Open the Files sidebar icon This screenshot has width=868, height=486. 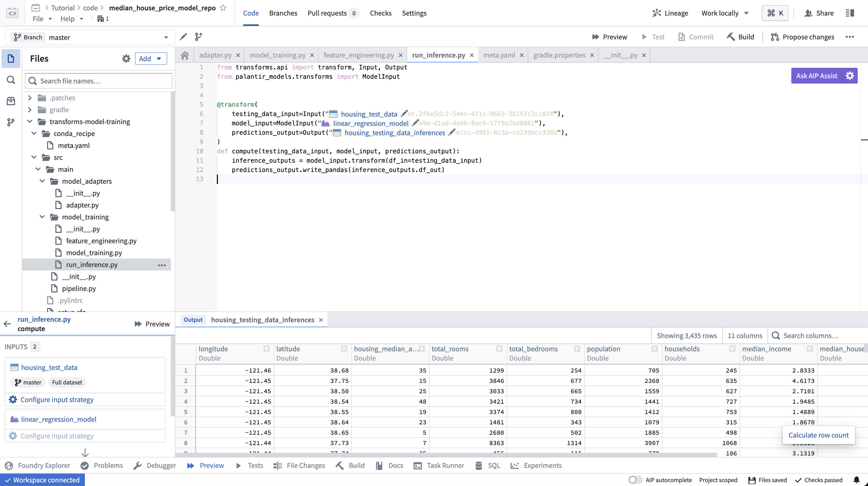11,58
